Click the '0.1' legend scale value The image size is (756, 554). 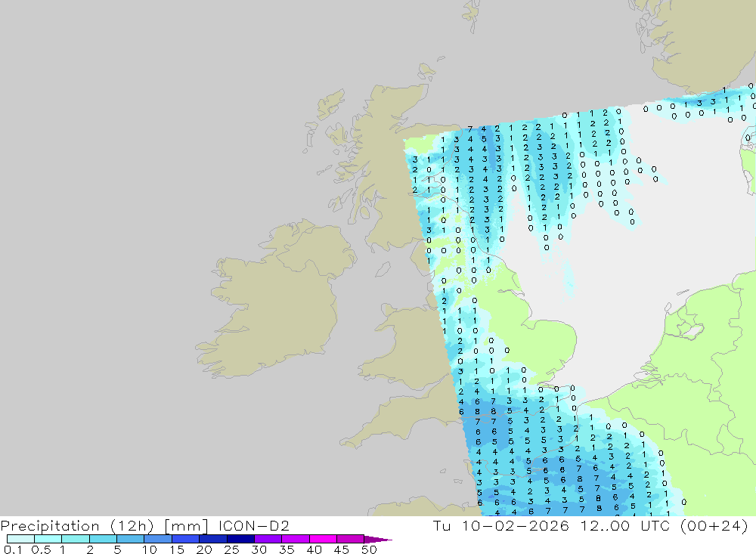point(13,549)
